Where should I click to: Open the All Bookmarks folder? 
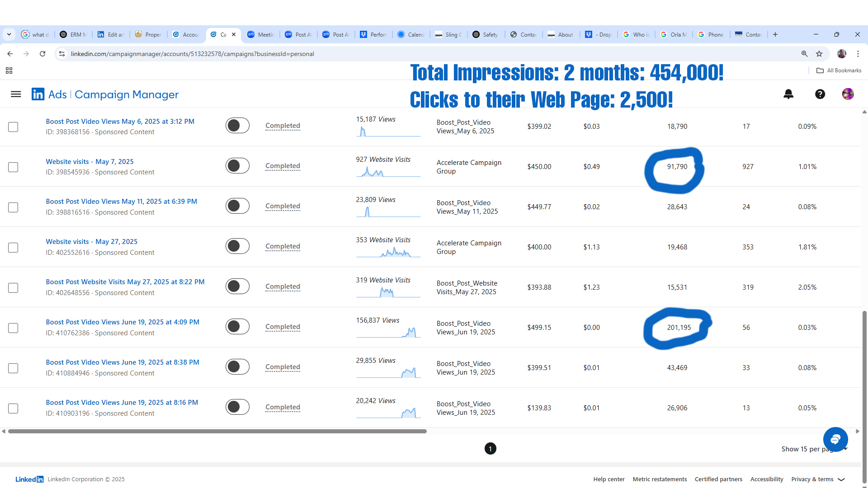click(839, 70)
